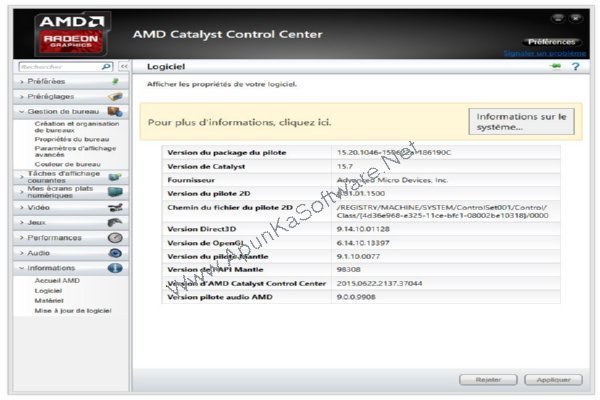Open help with the question mark icon
The width and height of the screenshot is (600, 400).
576,67
